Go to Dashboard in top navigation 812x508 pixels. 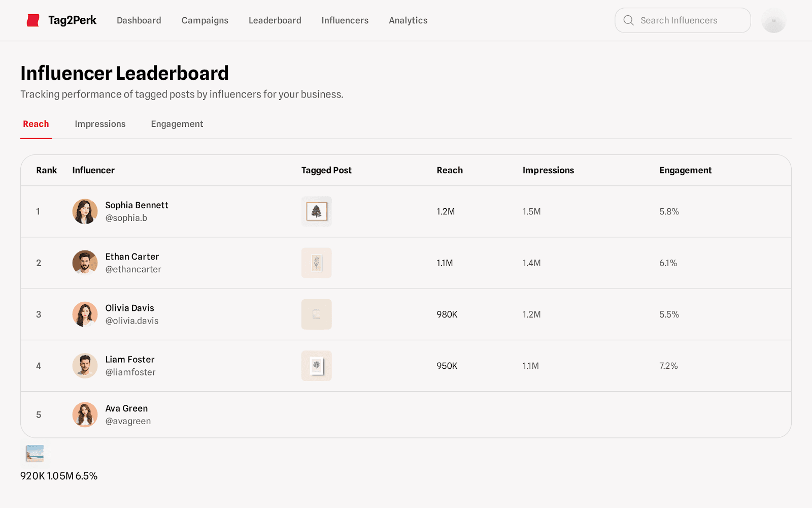pos(139,20)
